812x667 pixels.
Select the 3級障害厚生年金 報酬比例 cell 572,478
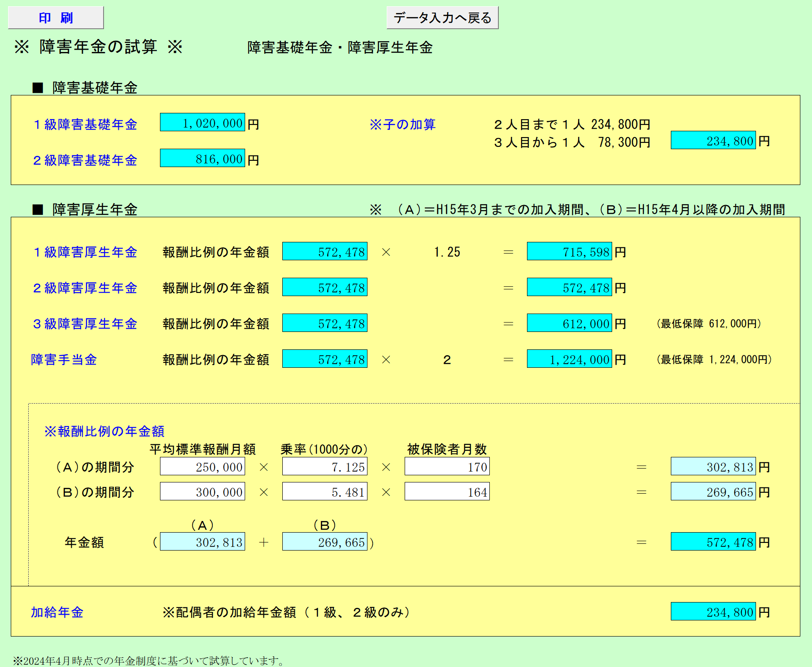[x=325, y=323]
